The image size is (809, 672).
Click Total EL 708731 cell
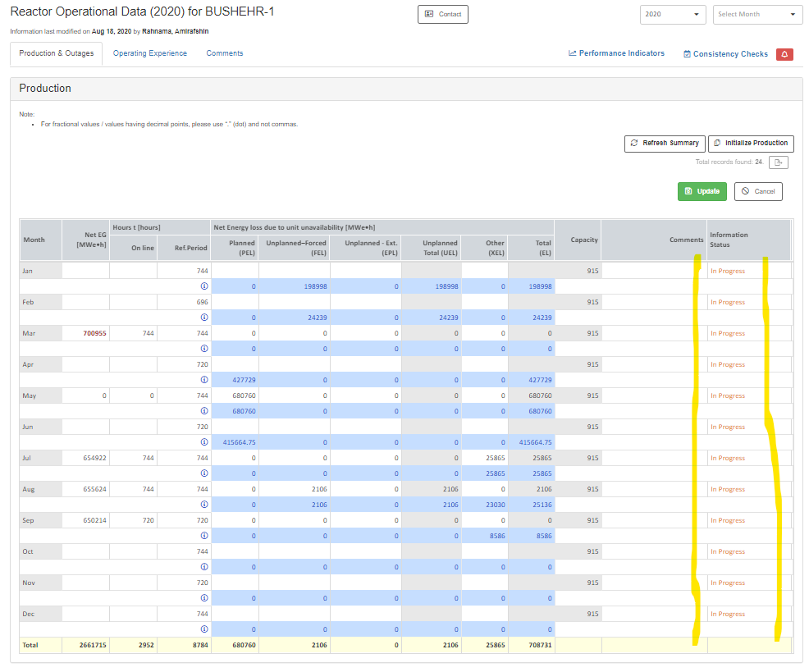pos(532,645)
